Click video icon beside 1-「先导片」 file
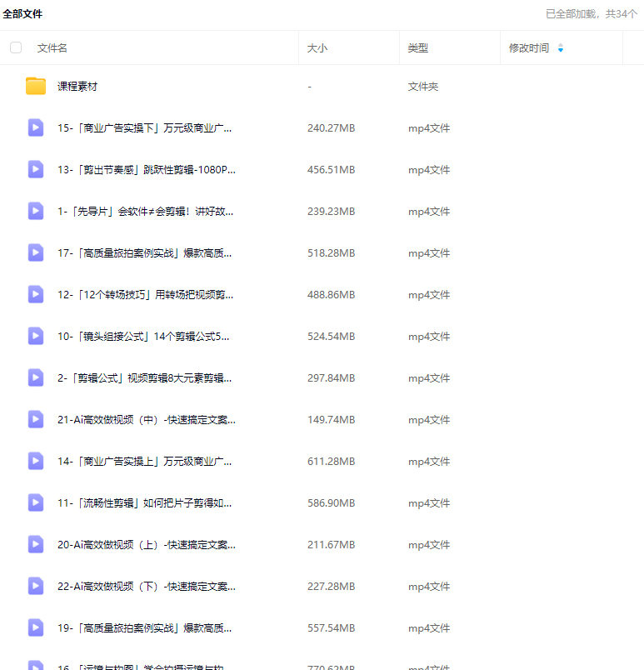 point(36,211)
